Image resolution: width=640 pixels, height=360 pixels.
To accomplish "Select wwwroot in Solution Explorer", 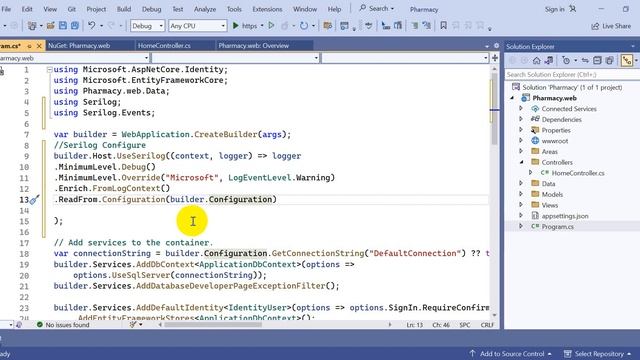I will (554, 141).
